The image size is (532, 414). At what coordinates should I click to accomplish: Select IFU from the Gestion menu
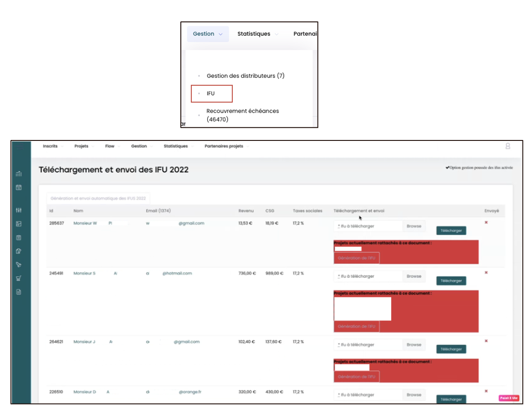coord(211,93)
